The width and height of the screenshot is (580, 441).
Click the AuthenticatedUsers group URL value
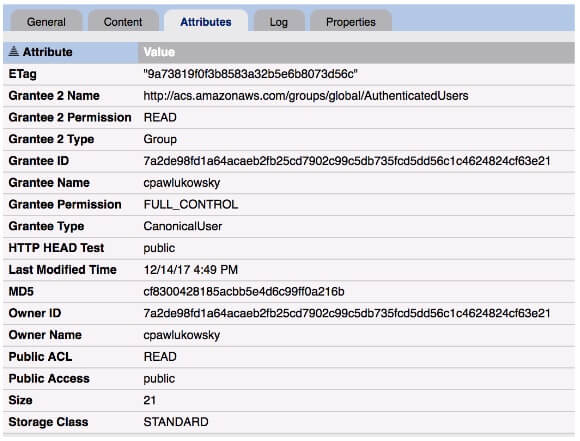[x=306, y=96]
